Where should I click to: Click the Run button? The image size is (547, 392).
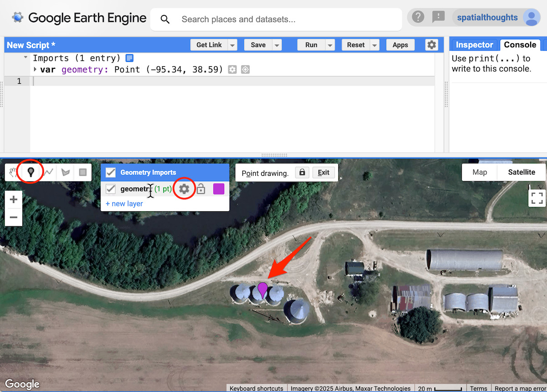pos(311,45)
